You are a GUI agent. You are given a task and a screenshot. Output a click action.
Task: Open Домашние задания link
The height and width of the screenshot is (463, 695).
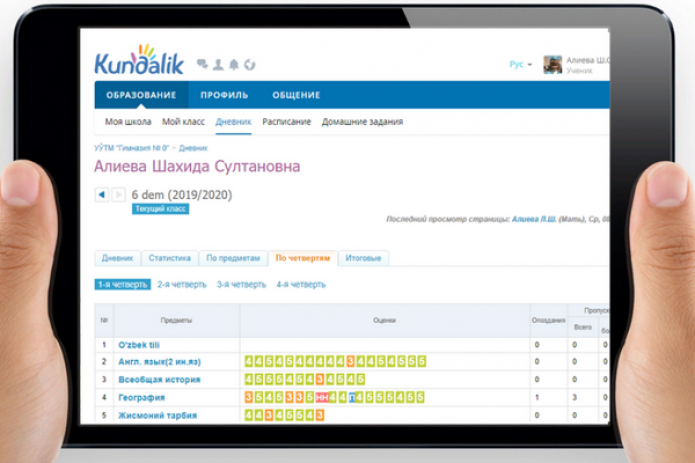(x=362, y=122)
